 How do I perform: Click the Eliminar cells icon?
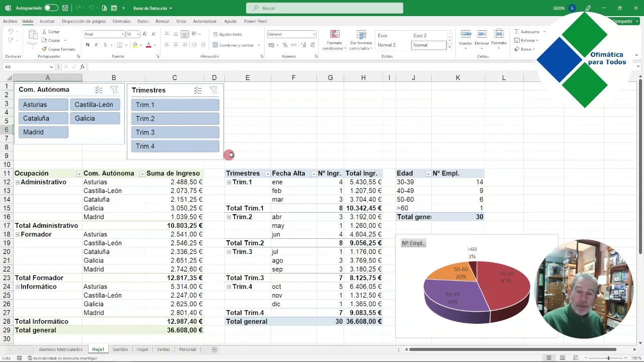482,34
